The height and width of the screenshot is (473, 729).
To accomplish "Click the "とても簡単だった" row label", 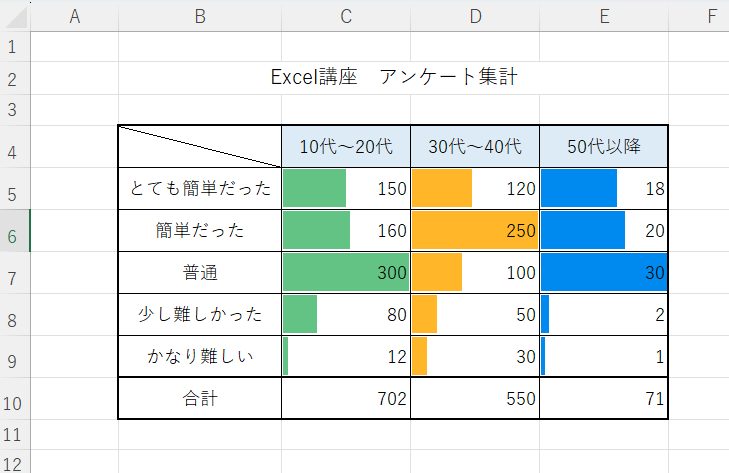I will (200, 188).
